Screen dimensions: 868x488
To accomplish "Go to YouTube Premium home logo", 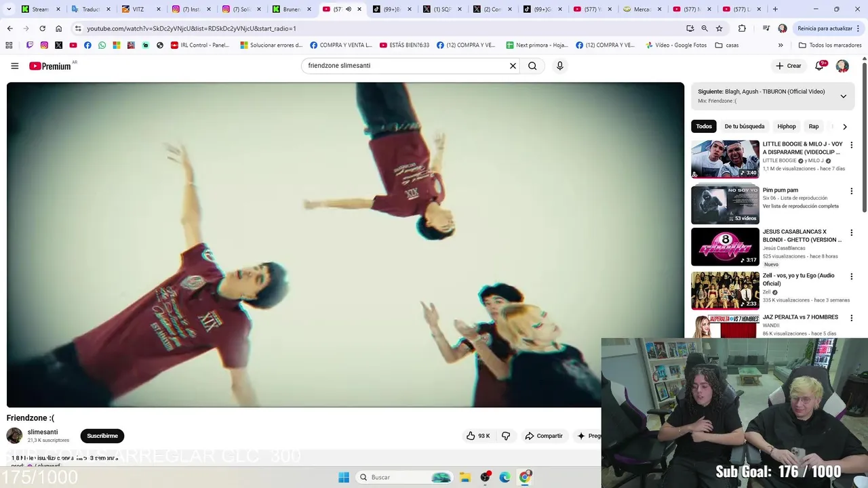I will [50, 66].
